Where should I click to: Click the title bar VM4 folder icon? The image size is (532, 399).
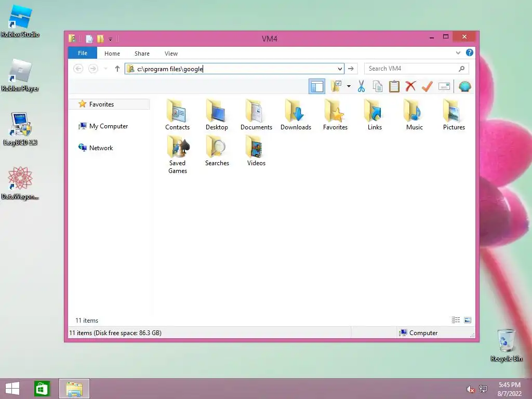pyautogui.click(x=72, y=38)
